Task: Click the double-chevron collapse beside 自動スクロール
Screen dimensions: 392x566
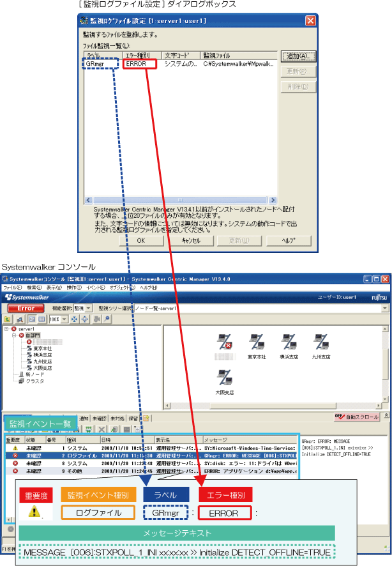Action: pos(386,415)
